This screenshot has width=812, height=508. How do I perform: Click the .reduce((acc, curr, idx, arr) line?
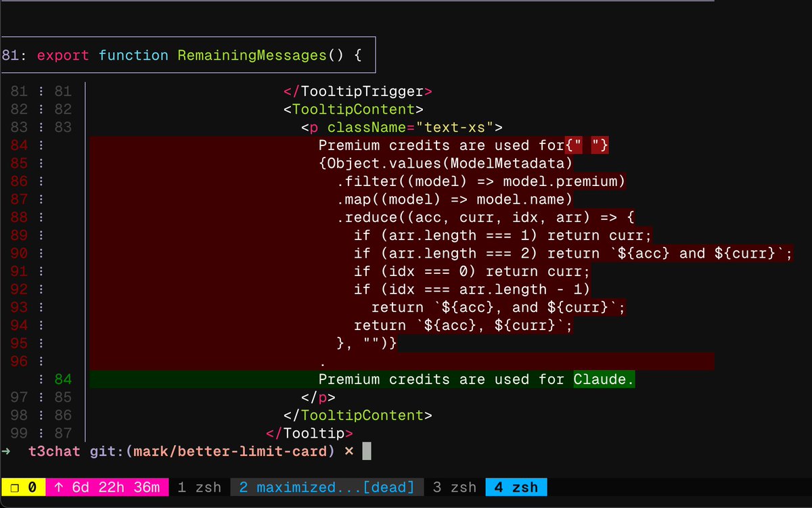[x=485, y=218]
